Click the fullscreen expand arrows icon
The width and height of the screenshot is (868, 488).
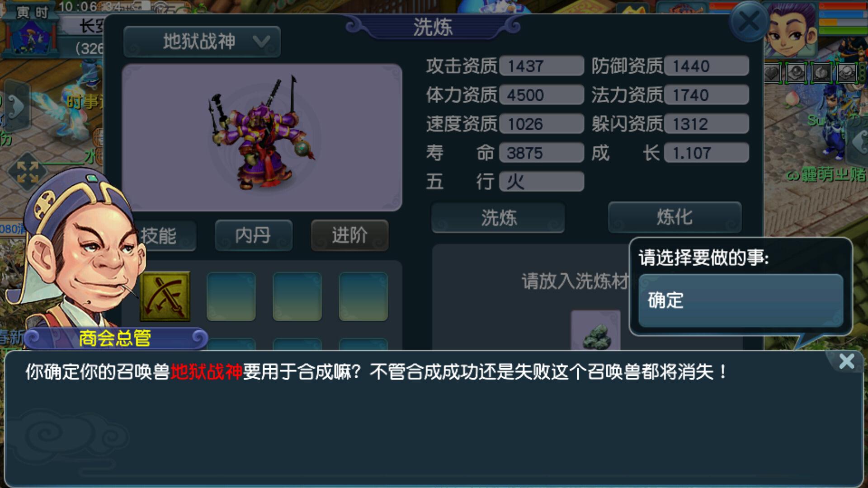pos(28,173)
